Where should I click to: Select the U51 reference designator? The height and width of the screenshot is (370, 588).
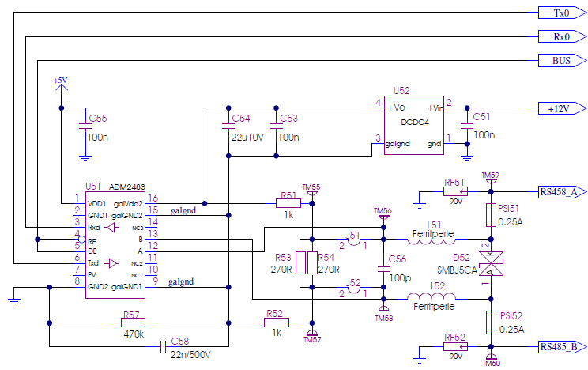pyautogui.click(x=93, y=187)
